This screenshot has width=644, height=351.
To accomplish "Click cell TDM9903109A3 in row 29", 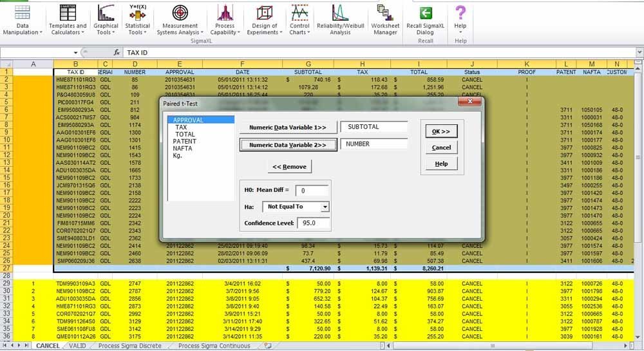I will coord(75,283).
